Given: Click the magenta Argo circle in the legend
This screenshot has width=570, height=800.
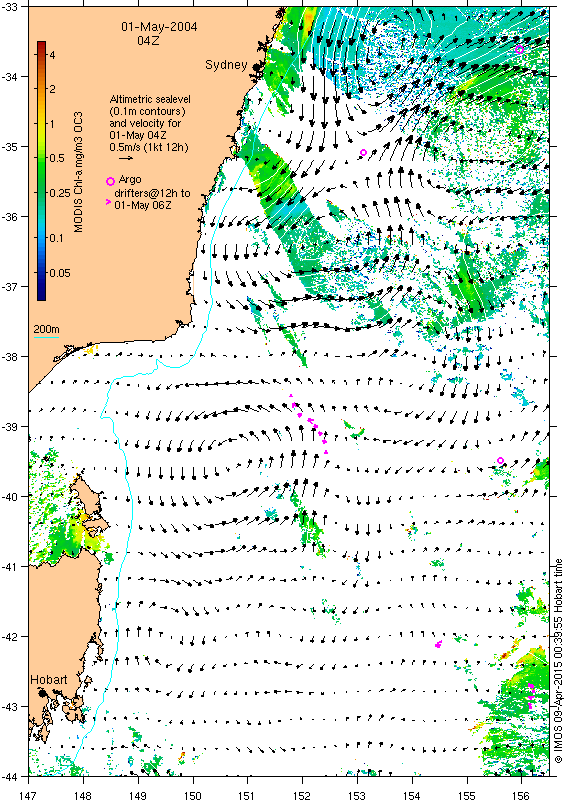Looking at the screenshot, I should pos(110,182).
